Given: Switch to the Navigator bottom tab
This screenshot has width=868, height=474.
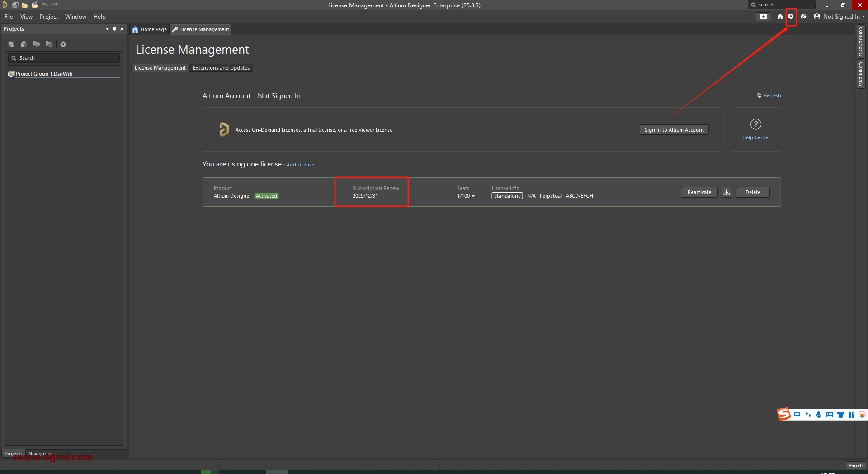Looking at the screenshot, I should [40, 454].
